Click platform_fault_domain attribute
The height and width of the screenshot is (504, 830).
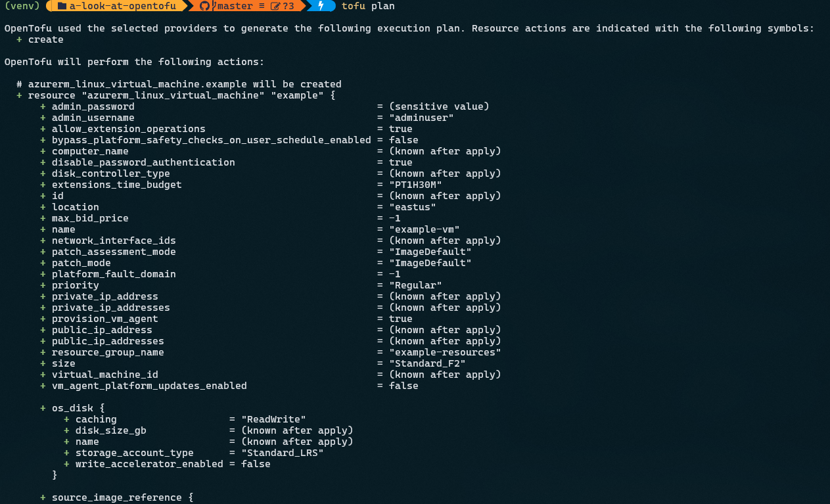(114, 274)
